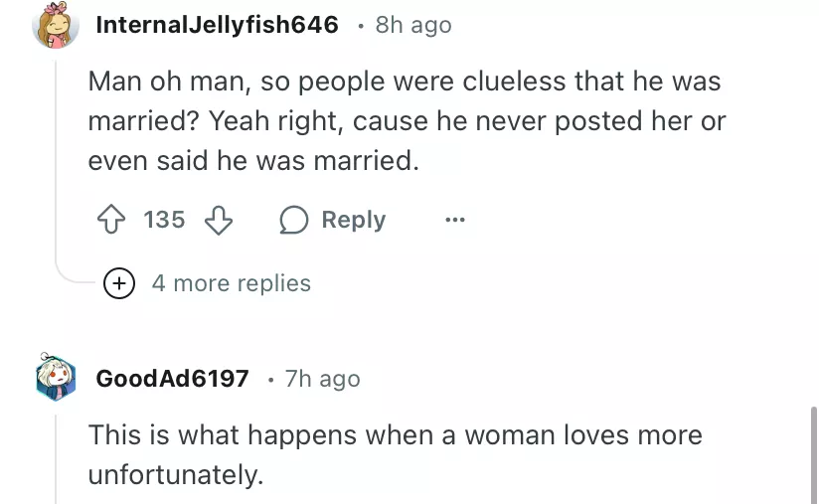
Task: Click the 135 vote count
Action: tap(164, 220)
